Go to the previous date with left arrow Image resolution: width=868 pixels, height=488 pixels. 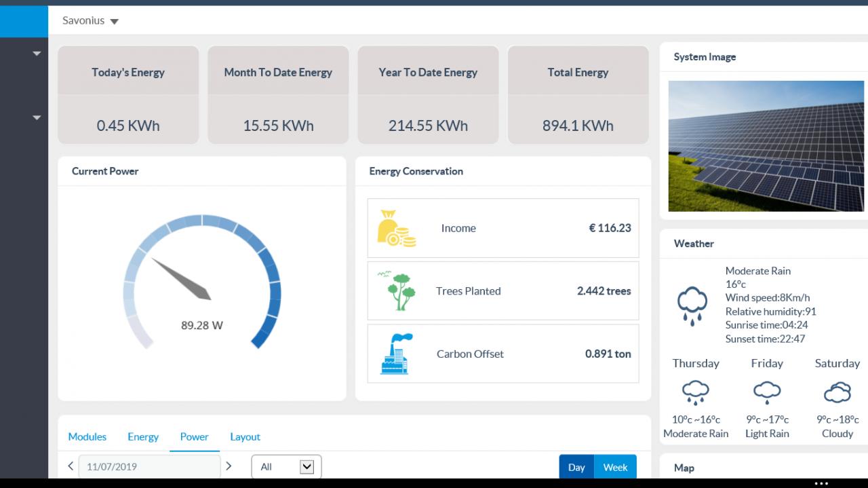(71, 466)
